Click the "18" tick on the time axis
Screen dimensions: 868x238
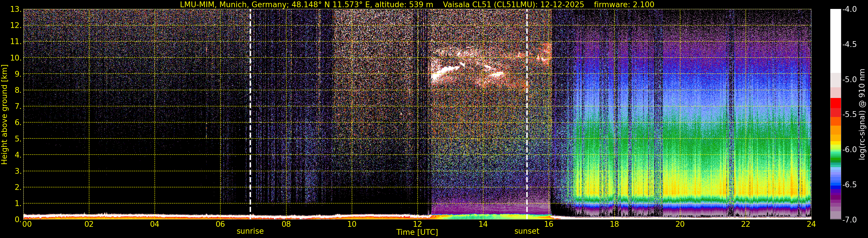(614, 224)
